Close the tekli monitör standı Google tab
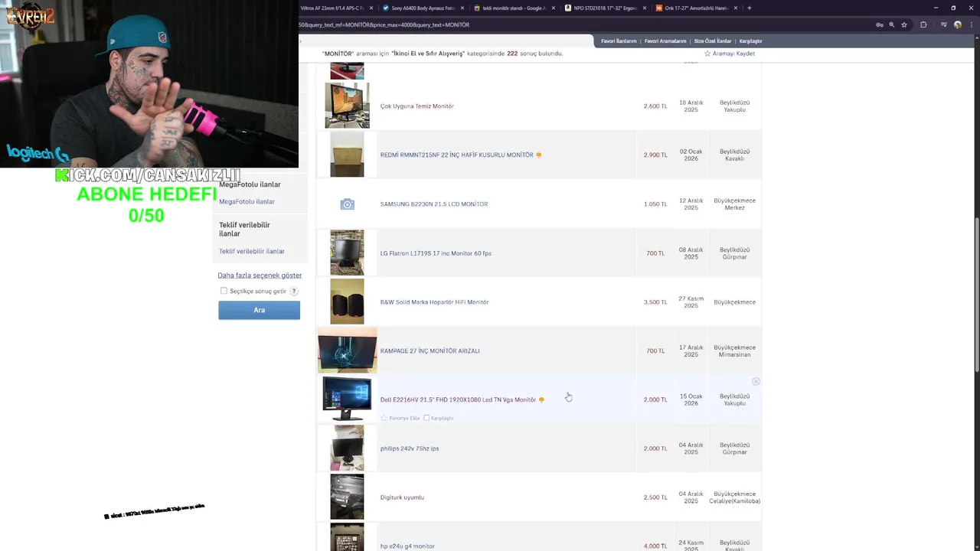The width and height of the screenshot is (980, 551). (554, 8)
